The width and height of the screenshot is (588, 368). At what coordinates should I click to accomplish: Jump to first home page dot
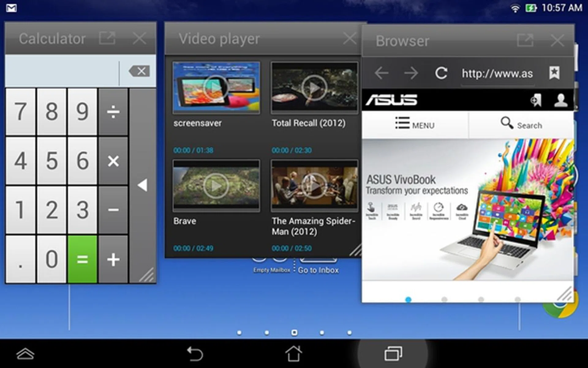click(x=239, y=333)
